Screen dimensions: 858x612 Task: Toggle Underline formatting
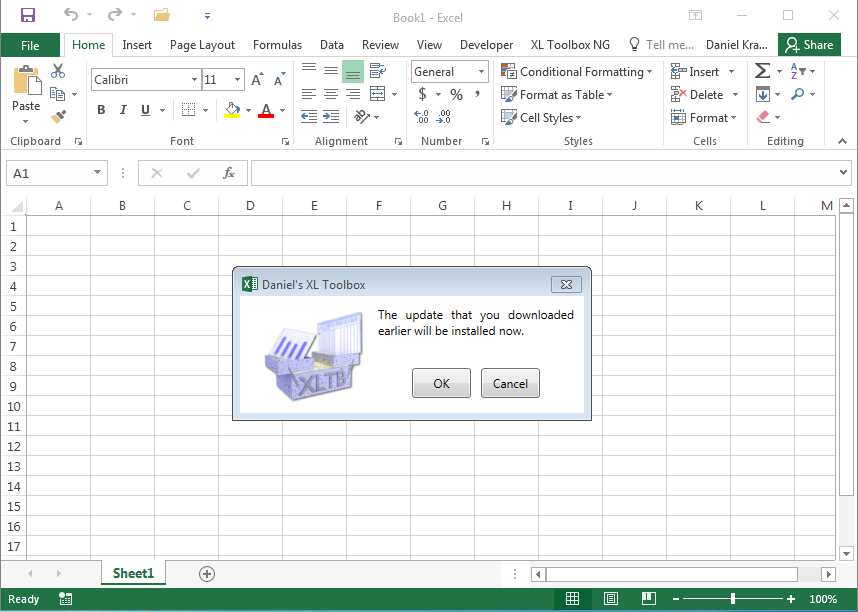pos(145,110)
